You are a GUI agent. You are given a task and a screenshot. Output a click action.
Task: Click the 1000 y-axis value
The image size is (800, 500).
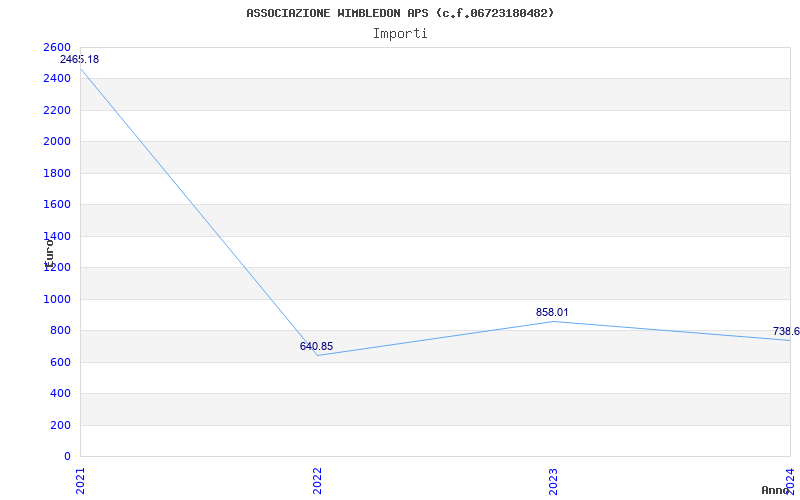57,299
